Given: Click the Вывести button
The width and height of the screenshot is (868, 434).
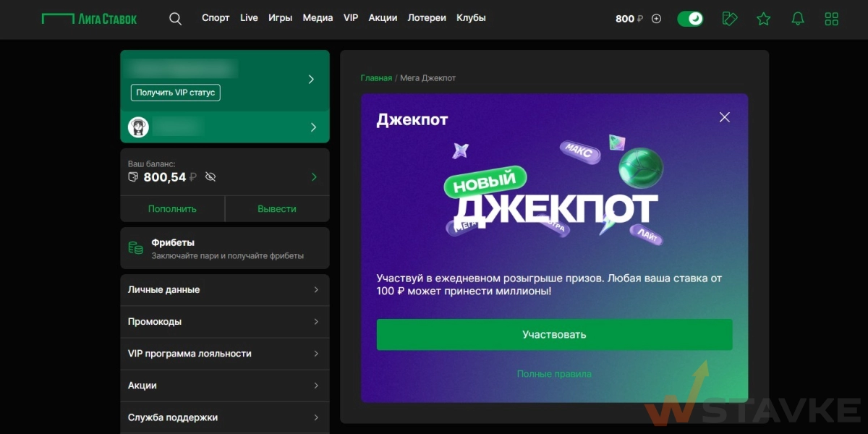Looking at the screenshot, I should click(x=277, y=208).
